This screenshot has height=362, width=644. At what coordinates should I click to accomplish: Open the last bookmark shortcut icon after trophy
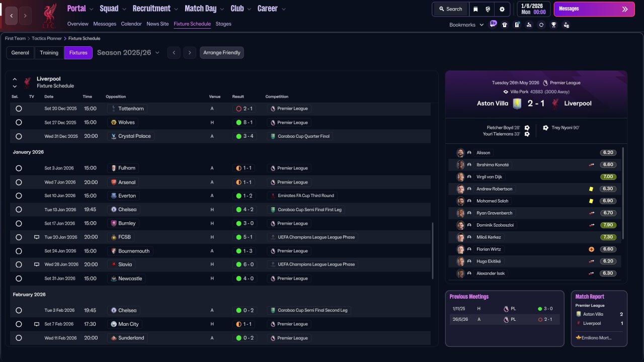tap(566, 25)
